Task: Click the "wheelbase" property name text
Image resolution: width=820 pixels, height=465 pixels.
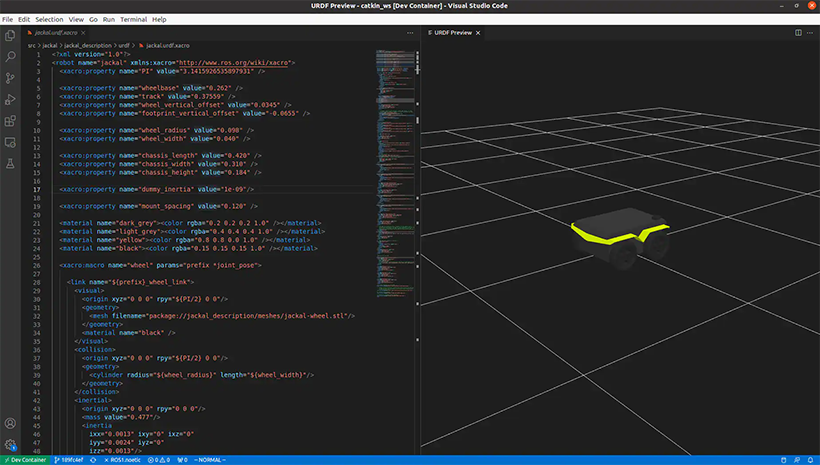Action: [158, 88]
